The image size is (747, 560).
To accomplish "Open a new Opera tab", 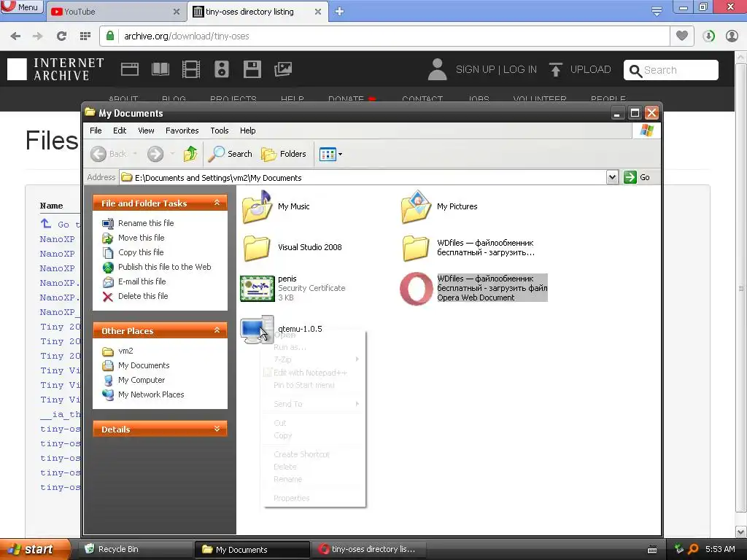I will pos(339,12).
